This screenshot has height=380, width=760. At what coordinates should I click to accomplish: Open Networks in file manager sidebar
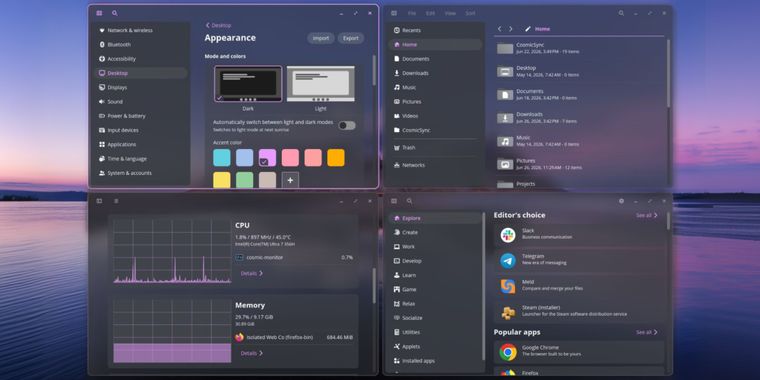(x=435, y=165)
